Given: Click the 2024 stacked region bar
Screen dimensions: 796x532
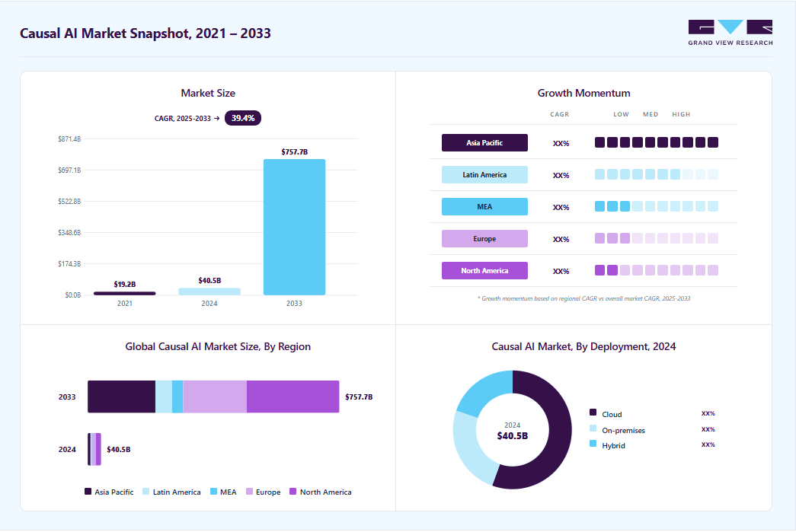Looking at the screenshot, I should pos(94,449).
